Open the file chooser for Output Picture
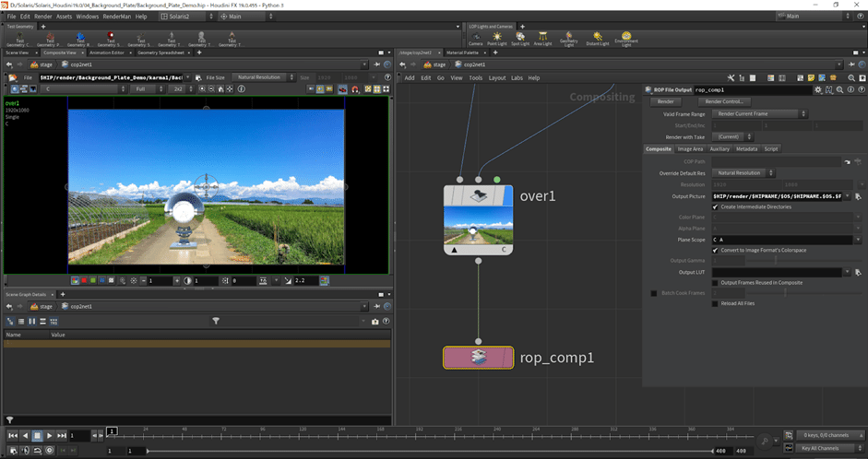868x459 pixels. (858, 196)
